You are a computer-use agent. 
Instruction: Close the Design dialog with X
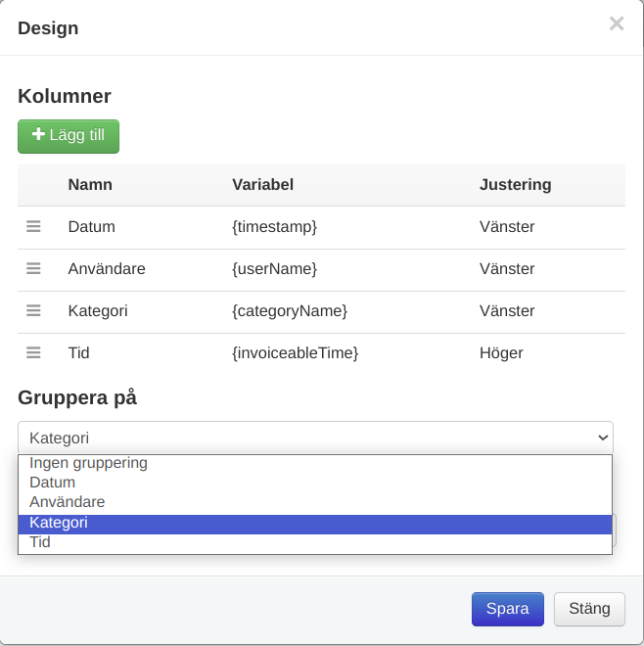coord(616,24)
